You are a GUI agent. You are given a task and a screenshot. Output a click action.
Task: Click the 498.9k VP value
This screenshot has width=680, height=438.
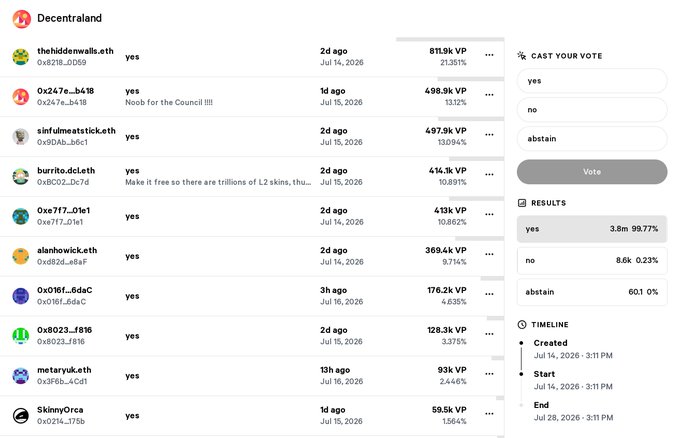tap(446, 91)
